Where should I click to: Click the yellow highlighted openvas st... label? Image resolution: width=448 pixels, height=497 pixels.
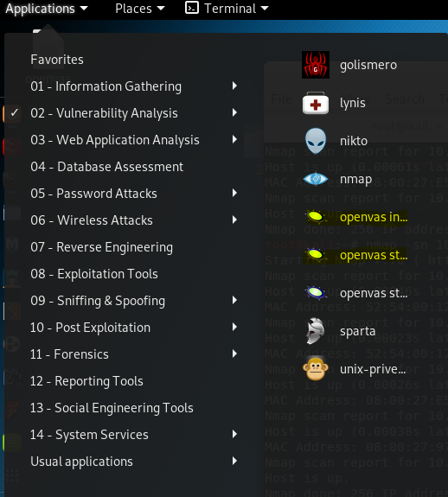tap(374, 256)
